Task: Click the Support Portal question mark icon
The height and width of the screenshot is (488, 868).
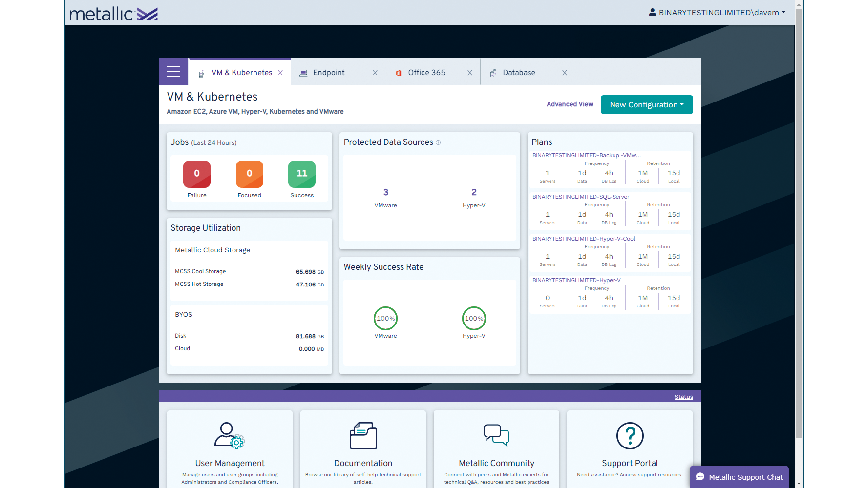Action: tap(630, 435)
